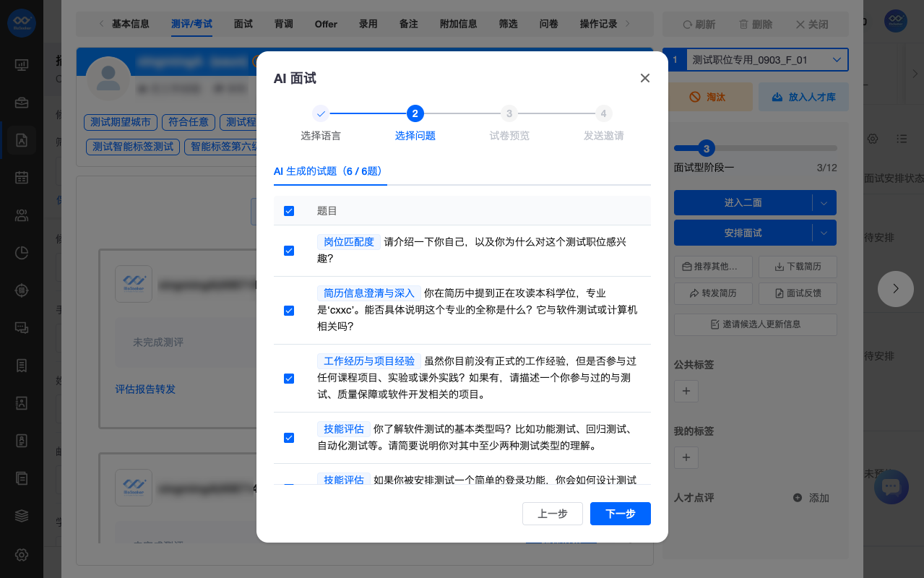This screenshot has height=578, width=924.
Task: Click the 下一步 button
Action: point(621,514)
